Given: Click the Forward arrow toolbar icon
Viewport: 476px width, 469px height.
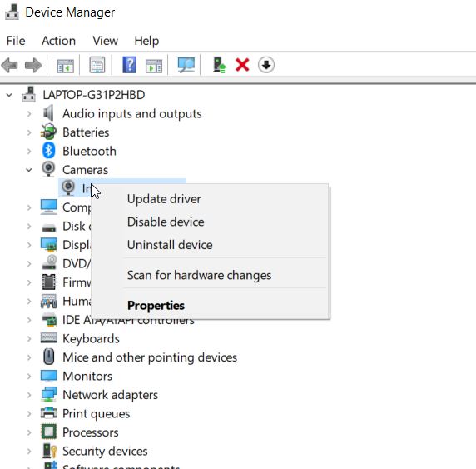Looking at the screenshot, I should click(x=33, y=65).
